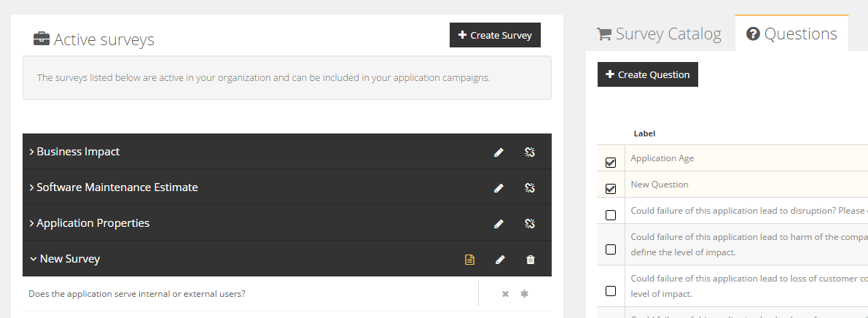
Task: Click the edit pencil for Business Impact
Action: 498,152
